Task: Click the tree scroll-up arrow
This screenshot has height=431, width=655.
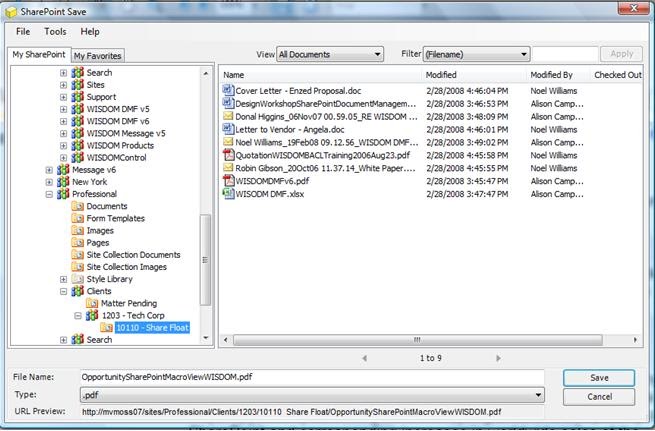Action: coord(206,73)
